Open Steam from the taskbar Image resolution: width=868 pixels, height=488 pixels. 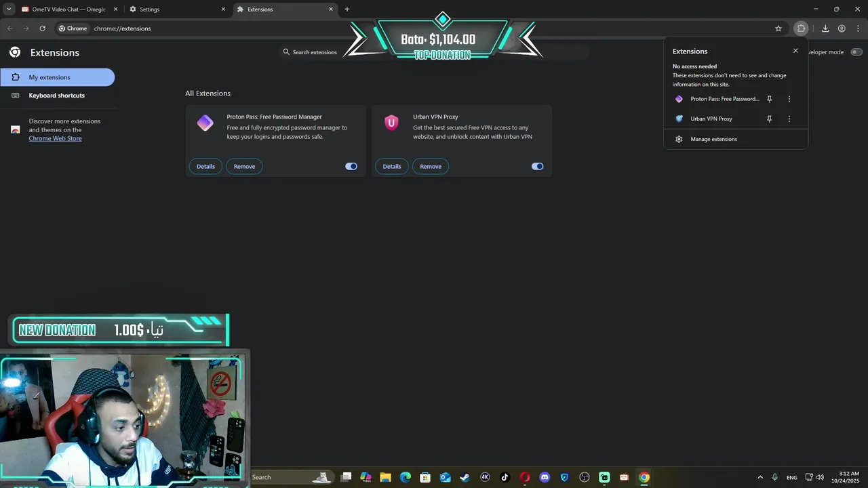(465, 477)
